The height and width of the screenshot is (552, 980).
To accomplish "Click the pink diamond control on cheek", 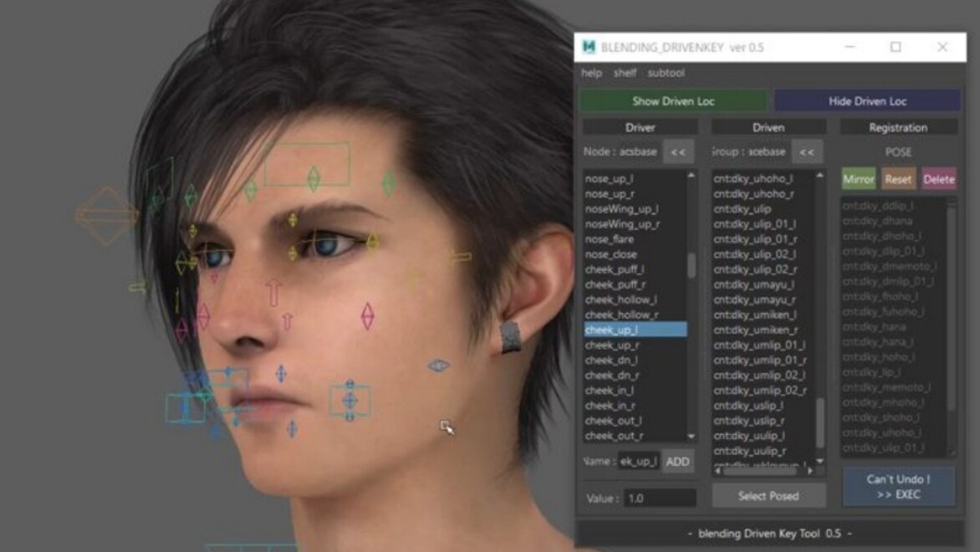I will [x=367, y=315].
